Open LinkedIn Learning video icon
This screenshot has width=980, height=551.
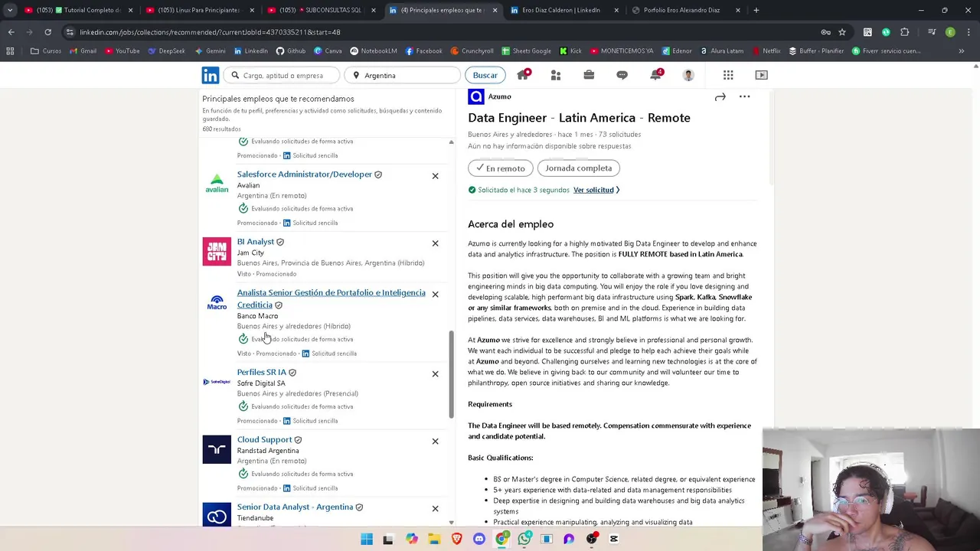[761, 75]
